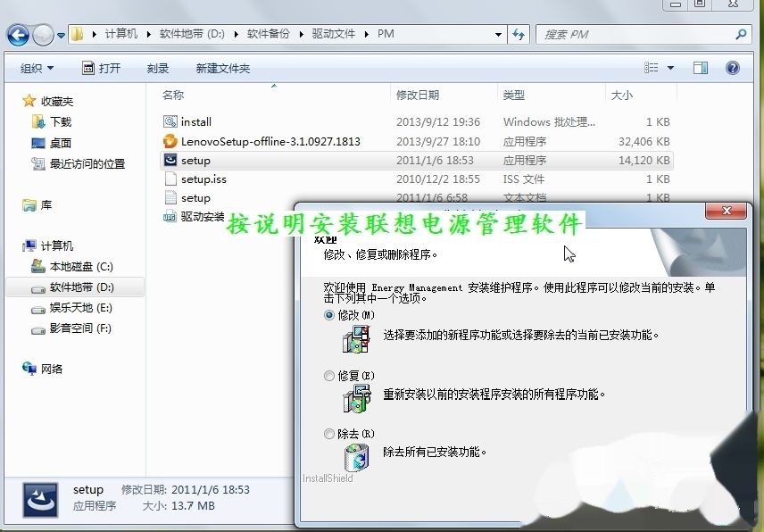Screen dimensions: 764x532
Task: Click 收藏夹 in the navigation pane
Action: point(57,102)
